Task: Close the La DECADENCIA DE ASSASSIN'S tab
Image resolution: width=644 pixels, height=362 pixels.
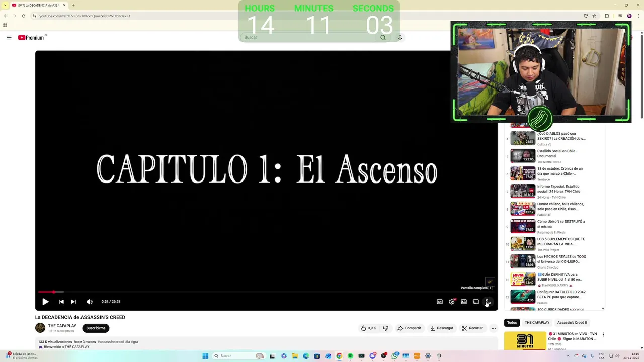Action: (x=64, y=5)
